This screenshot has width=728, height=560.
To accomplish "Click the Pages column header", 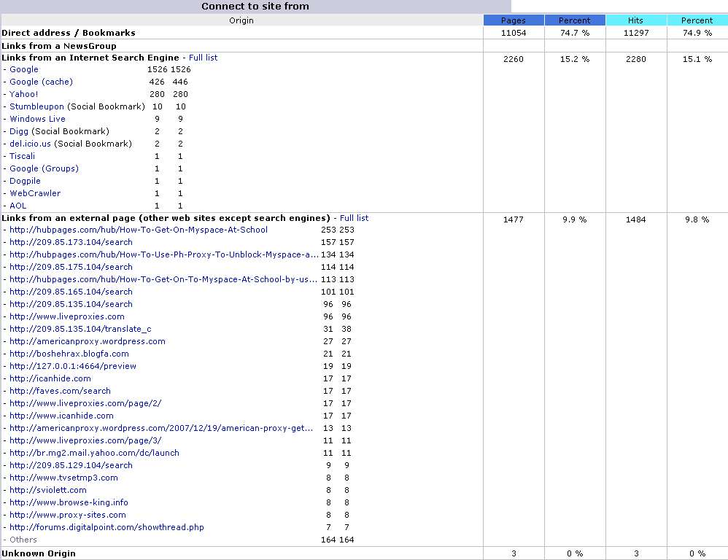I will 514,20.
